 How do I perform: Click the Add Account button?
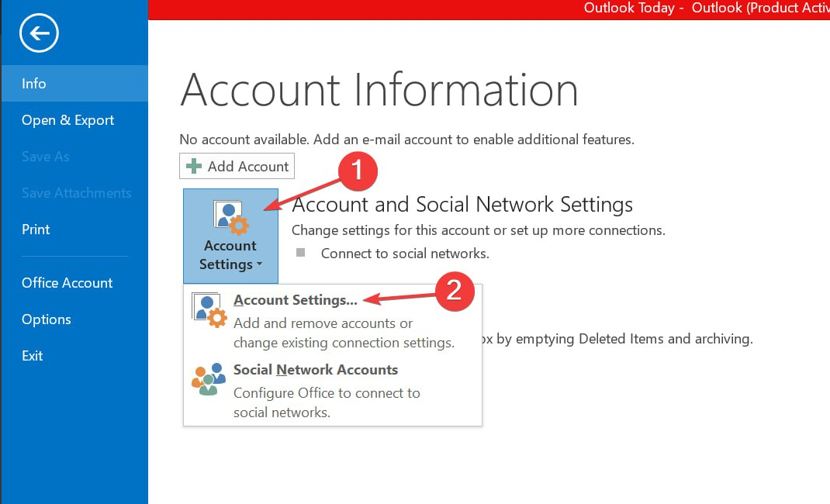click(237, 166)
